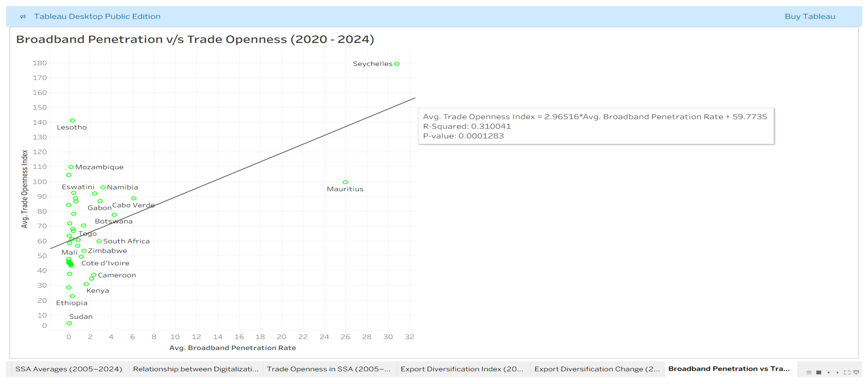This screenshot has width=868, height=384.
Task: Switch to the SSA Averages (2005–2024) tab
Action: (x=69, y=369)
